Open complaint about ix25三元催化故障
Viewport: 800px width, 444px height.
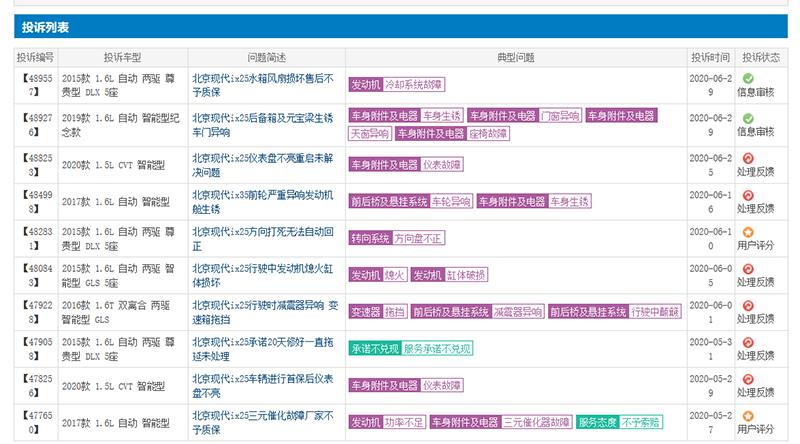pos(263,422)
